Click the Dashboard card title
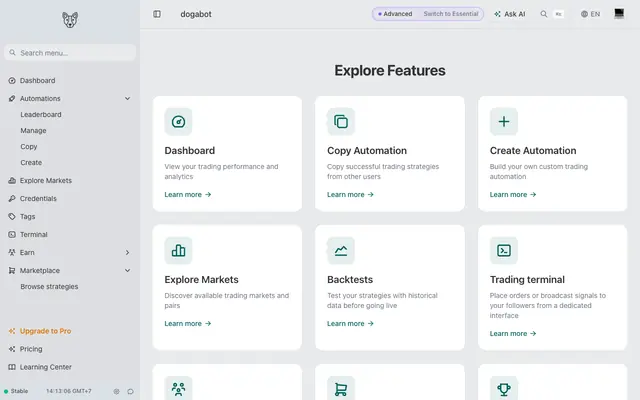This screenshot has width=640, height=400. point(190,151)
